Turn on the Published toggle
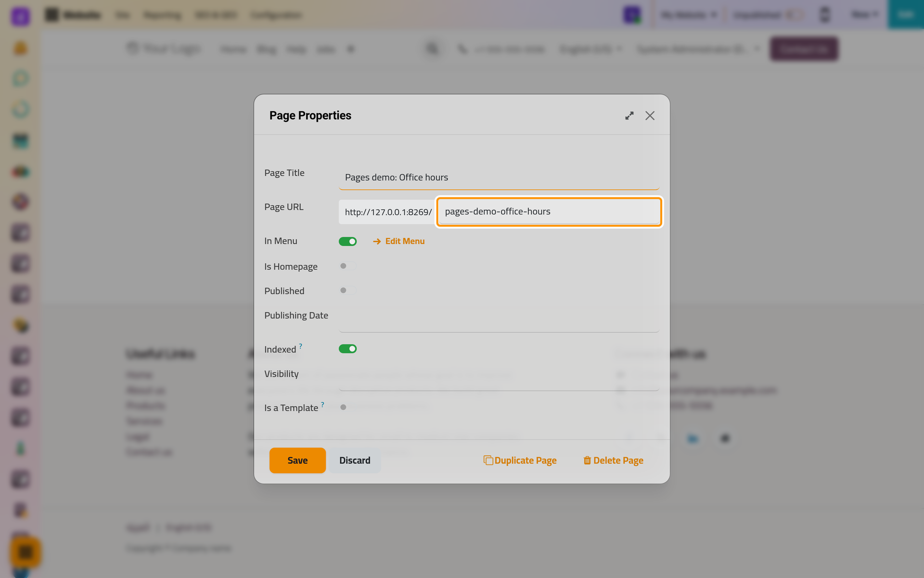Viewport: 924px width, 578px height. pos(347,290)
